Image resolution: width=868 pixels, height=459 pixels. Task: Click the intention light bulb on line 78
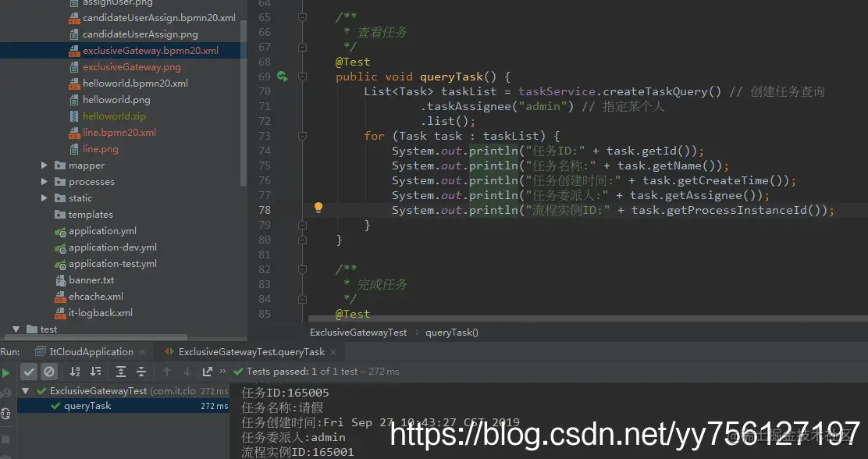[x=318, y=208]
